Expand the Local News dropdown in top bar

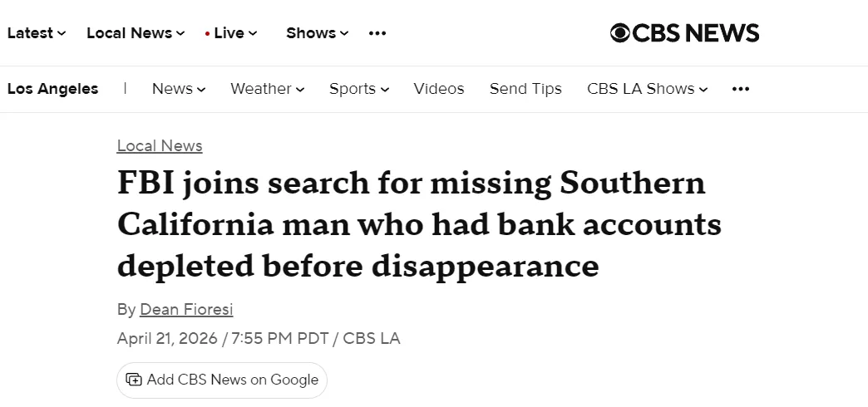[135, 33]
